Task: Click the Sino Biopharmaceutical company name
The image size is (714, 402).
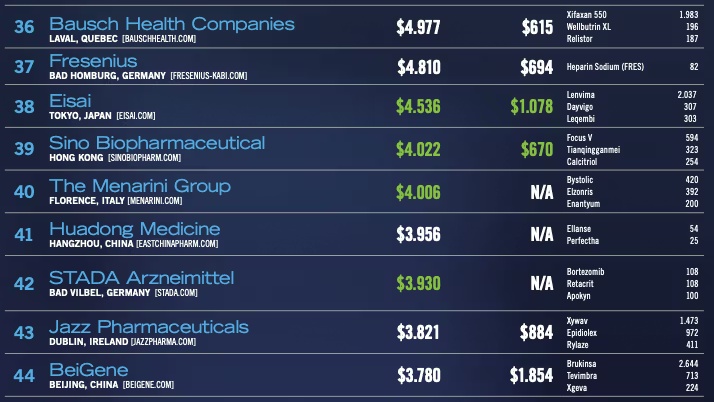Action: coord(157,143)
